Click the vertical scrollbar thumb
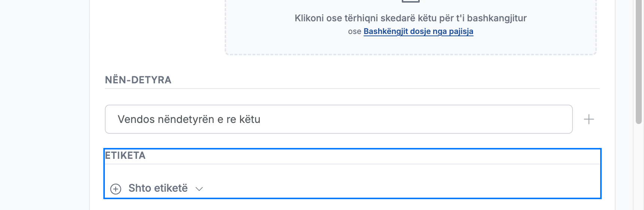Viewport: 644px width, 210px height. tap(639, 62)
